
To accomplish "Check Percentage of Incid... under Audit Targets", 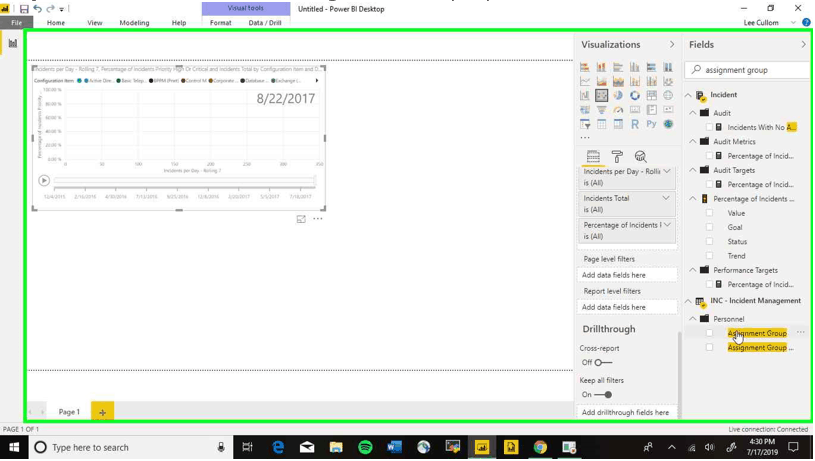I will pos(709,185).
